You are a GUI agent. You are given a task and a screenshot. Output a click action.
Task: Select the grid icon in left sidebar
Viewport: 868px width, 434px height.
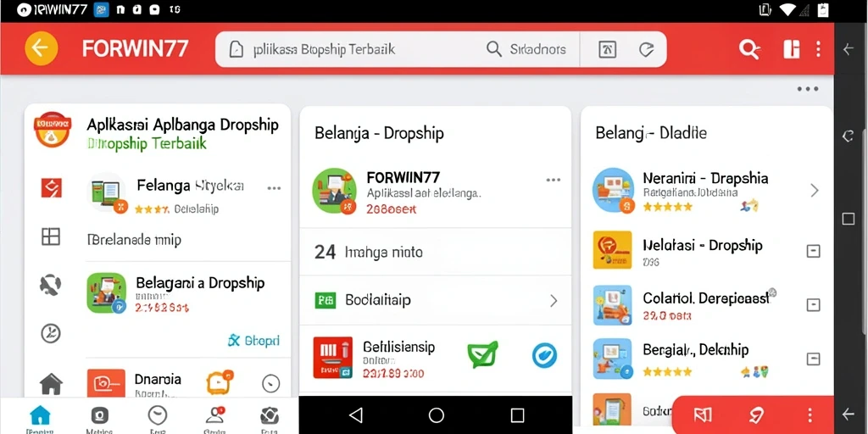[x=51, y=237]
